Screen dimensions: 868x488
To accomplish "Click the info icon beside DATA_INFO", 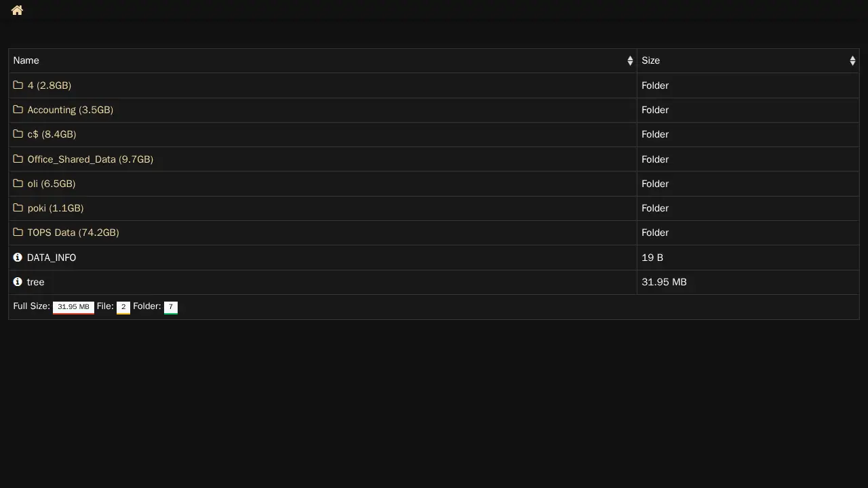I will pyautogui.click(x=18, y=258).
